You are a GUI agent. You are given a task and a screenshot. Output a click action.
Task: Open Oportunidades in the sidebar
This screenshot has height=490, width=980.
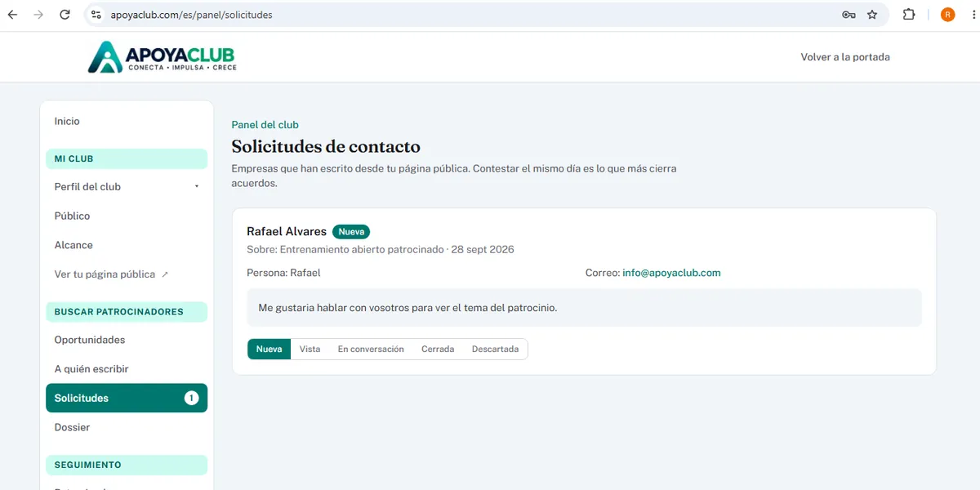[127, 340]
